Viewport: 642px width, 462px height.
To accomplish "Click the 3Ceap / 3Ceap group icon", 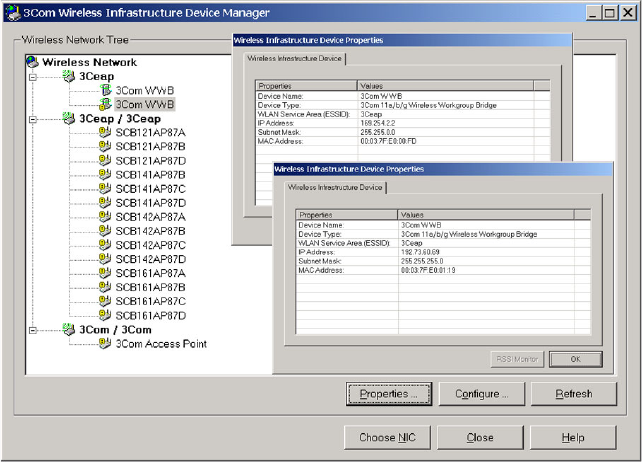I will [68, 118].
